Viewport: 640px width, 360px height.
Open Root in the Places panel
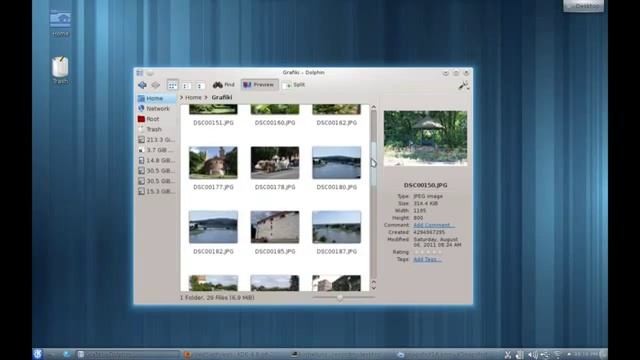(156, 119)
